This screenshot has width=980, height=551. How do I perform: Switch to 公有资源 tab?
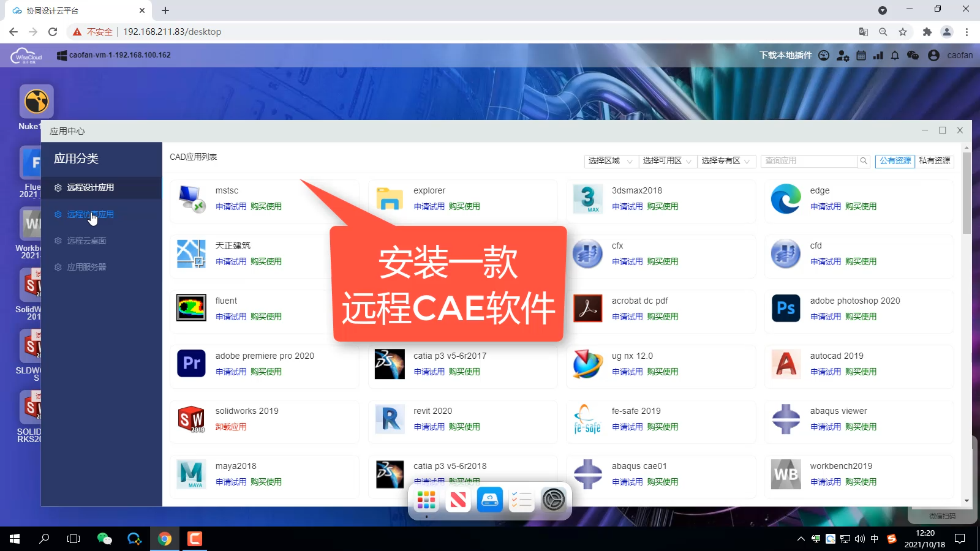[895, 161]
